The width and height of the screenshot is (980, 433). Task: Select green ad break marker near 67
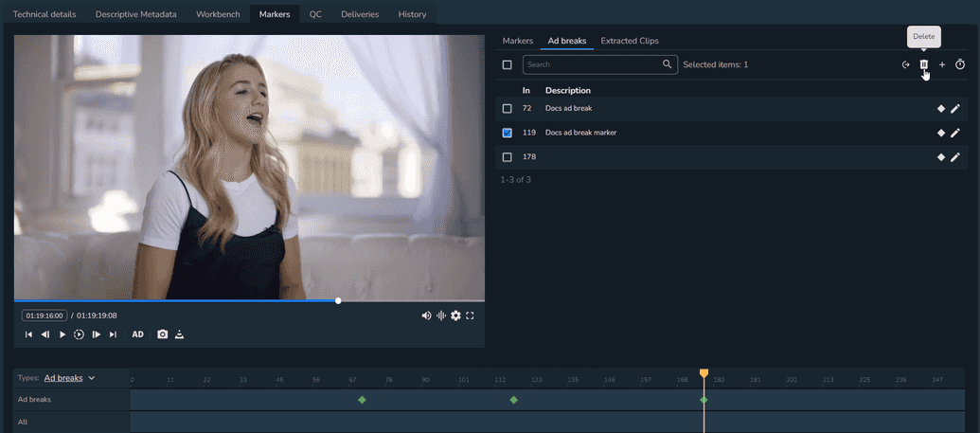point(362,400)
